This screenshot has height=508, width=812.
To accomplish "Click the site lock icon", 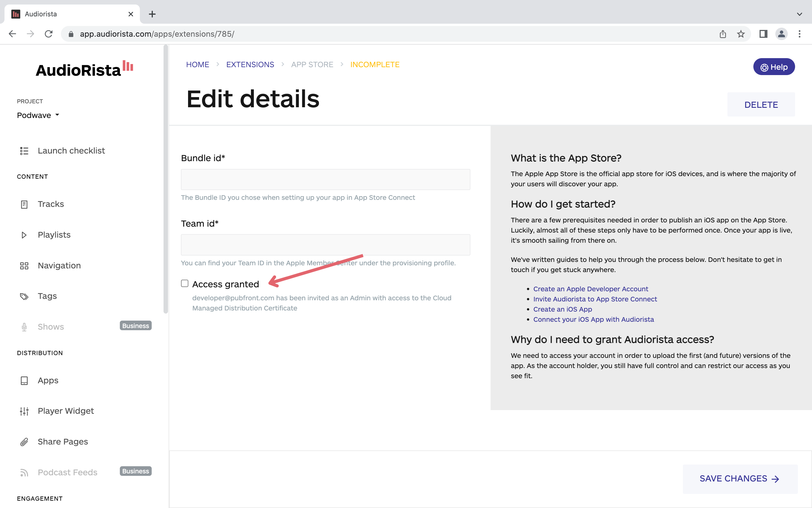I will click(71, 34).
